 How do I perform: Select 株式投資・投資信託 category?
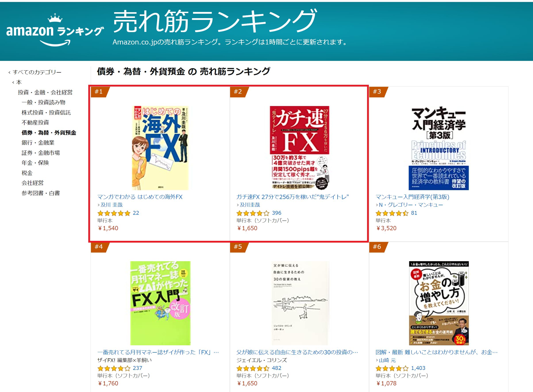[x=46, y=112]
